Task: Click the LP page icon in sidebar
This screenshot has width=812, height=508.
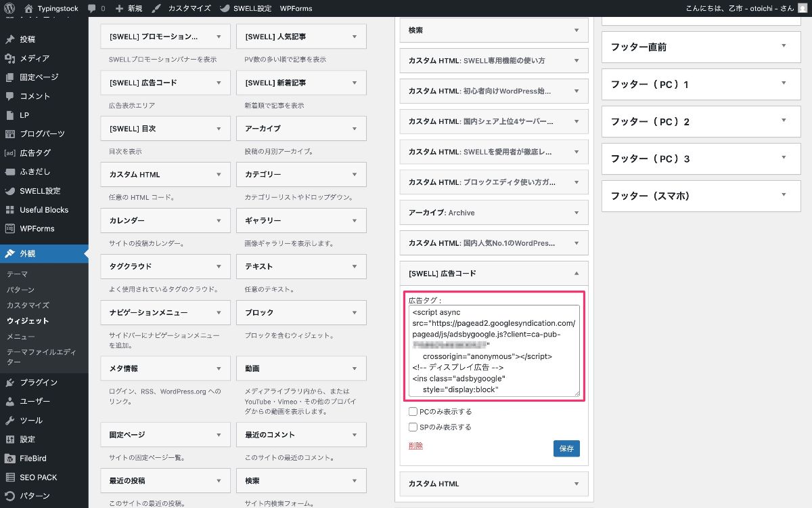Action: click(x=9, y=115)
